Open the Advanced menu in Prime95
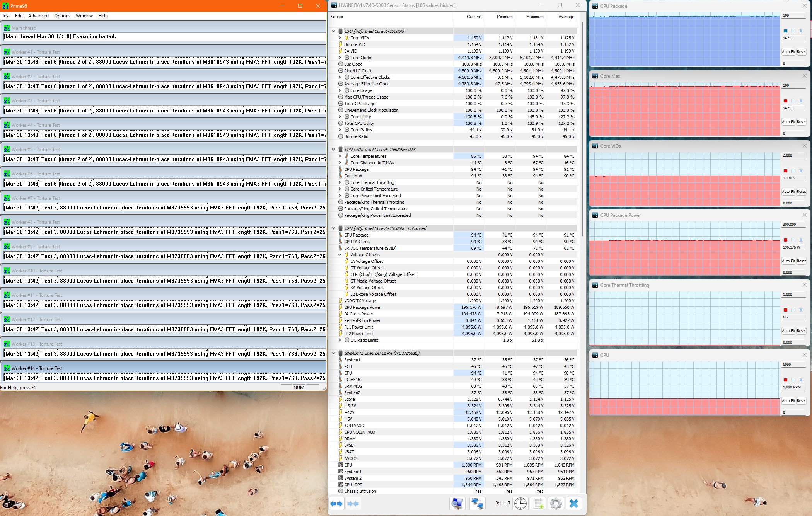The image size is (812, 516). 38,16
